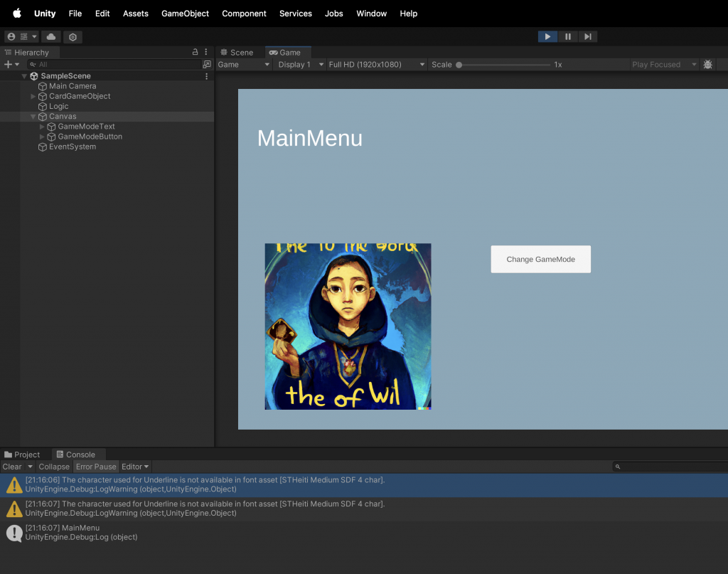Open the Apple menu

(17, 13)
